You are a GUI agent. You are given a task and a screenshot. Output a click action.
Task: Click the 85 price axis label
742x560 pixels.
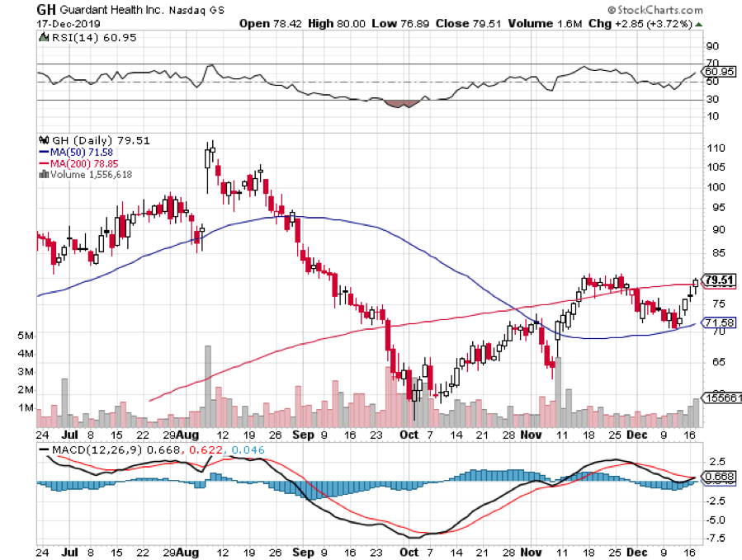click(x=718, y=253)
